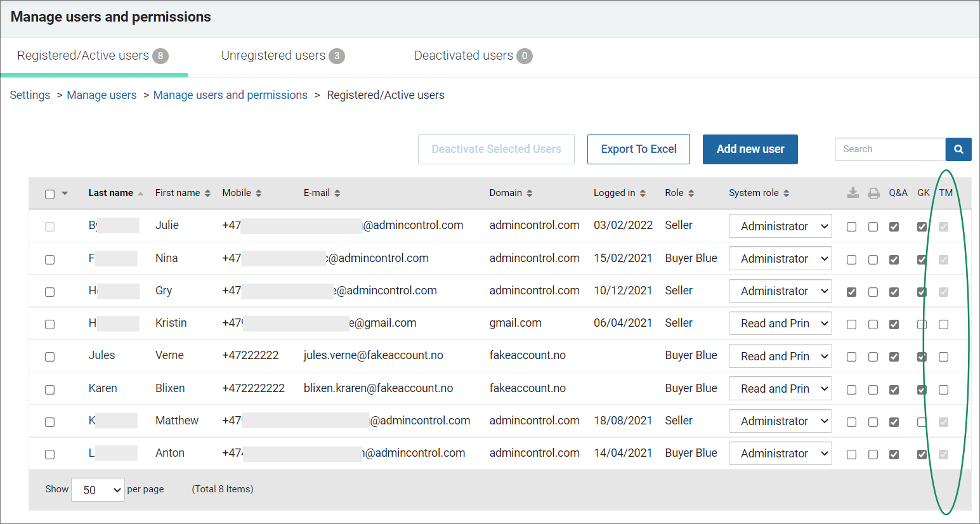Sort by E-mail column arrows

(337, 193)
